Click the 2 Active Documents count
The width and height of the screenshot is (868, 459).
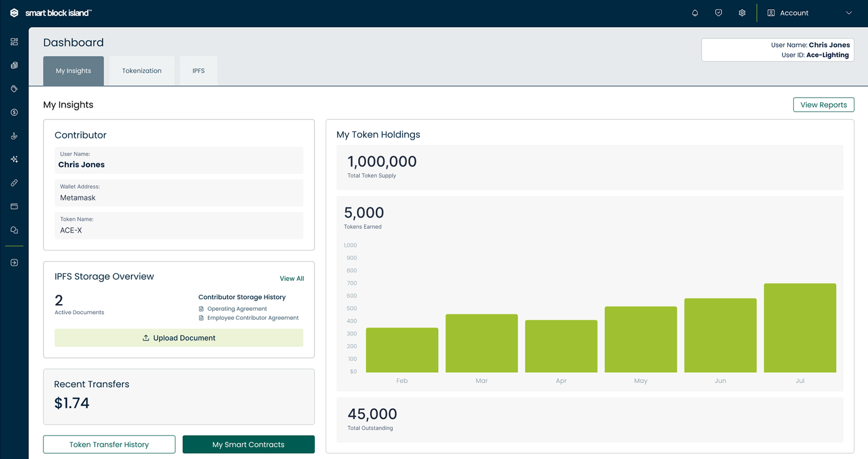59,300
